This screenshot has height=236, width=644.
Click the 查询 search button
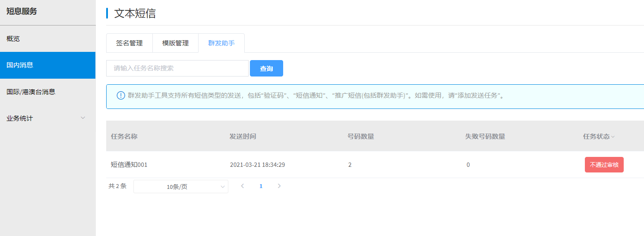tap(266, 68)
